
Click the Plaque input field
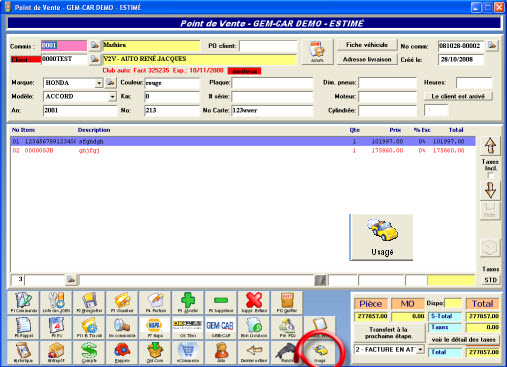click(272, 83)
